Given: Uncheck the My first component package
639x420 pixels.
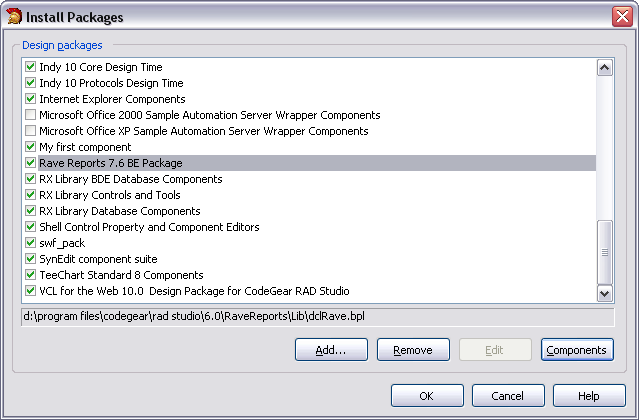Looking at the screenshot, I should (x=30, y=147).
